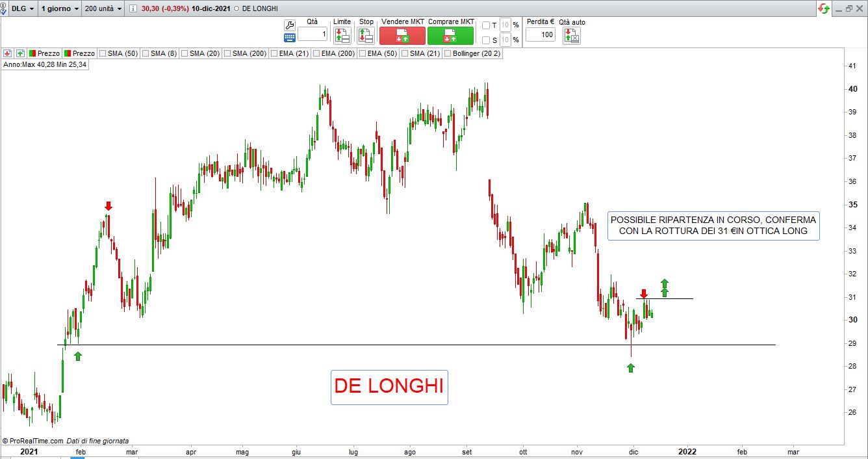Click the 35 value on price axis
The image size is (868, 459).
pyautogui.click(x=854, y=205)
